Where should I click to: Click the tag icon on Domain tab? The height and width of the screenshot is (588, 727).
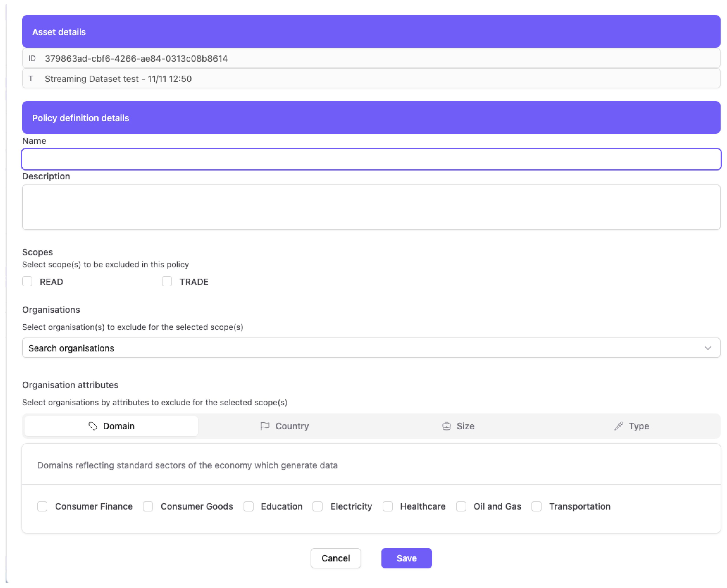[93, 426]
